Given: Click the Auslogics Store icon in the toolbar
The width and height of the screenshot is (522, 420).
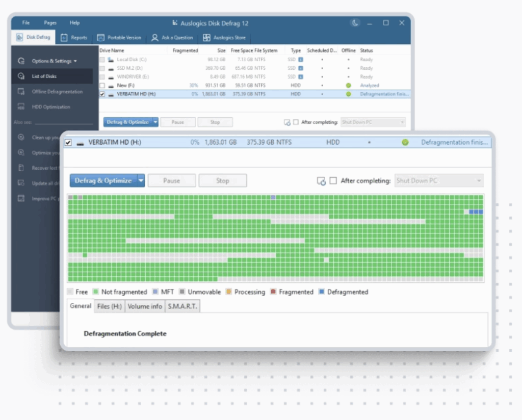Looking at the screenshot, I should pyautogui.click(x=206, y=38).
